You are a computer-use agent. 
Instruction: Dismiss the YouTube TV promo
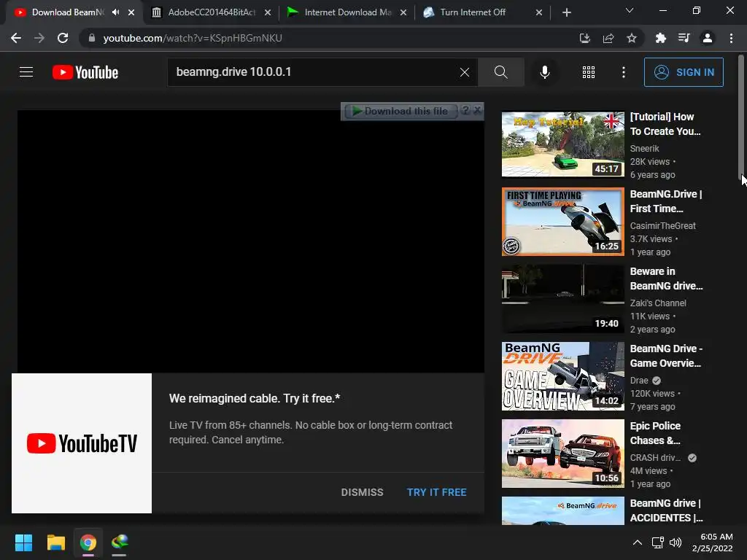(x=362, y=492)
